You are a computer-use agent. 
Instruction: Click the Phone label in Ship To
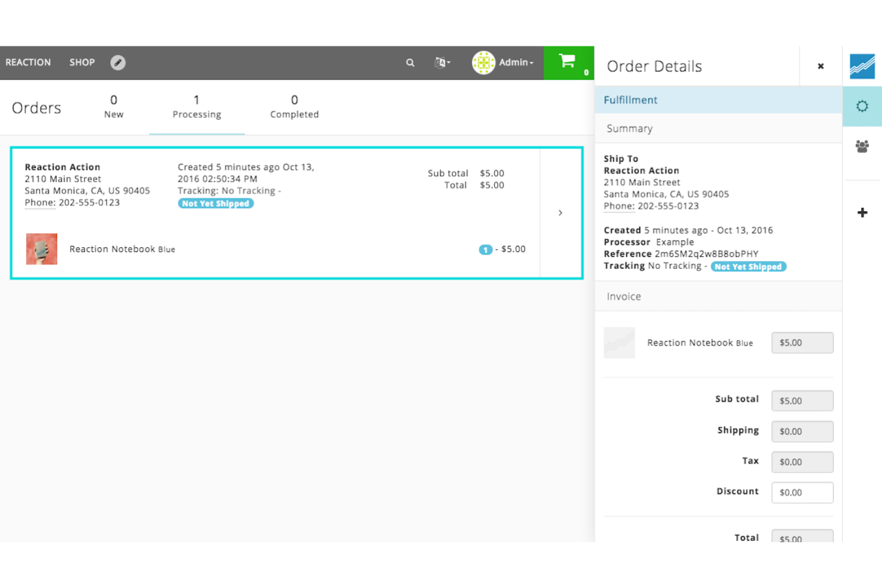[619, 206]
